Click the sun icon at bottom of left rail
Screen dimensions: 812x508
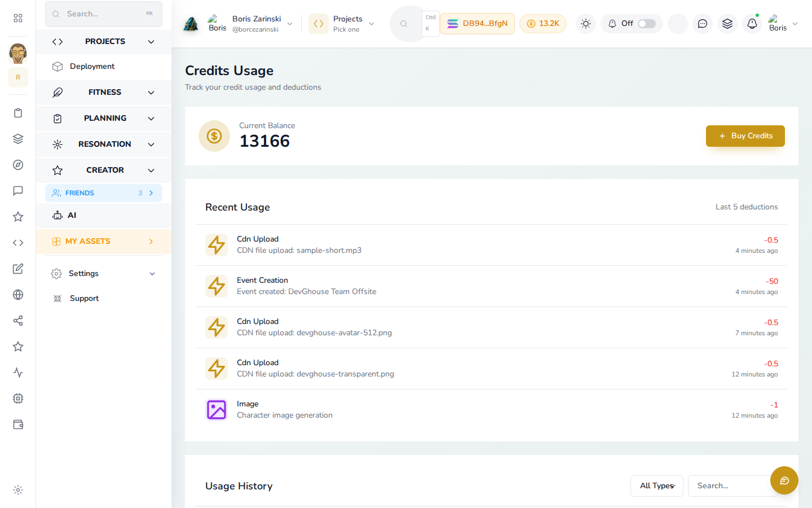pos(18,490)
